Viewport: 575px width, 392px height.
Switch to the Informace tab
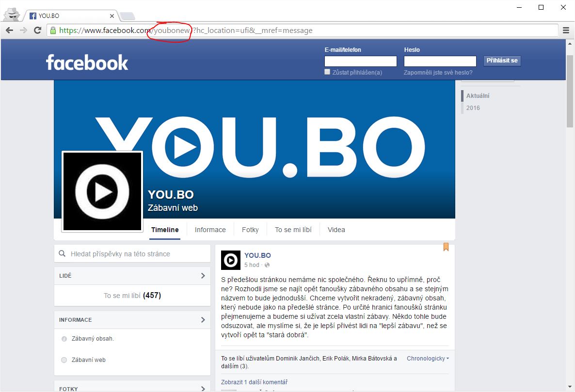210,230
